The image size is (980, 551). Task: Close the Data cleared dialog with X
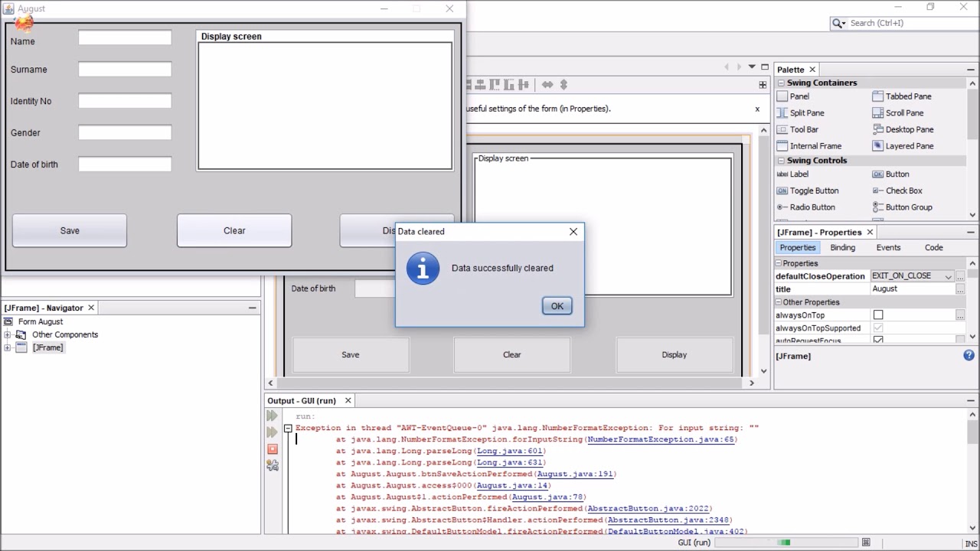573,231
